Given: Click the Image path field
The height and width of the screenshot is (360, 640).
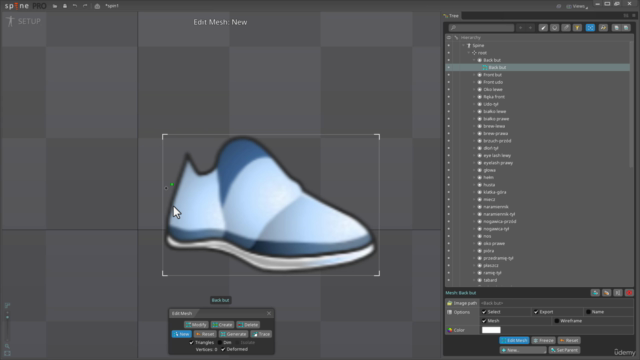Looking at the screenshot, I should [x=556, y=303].
